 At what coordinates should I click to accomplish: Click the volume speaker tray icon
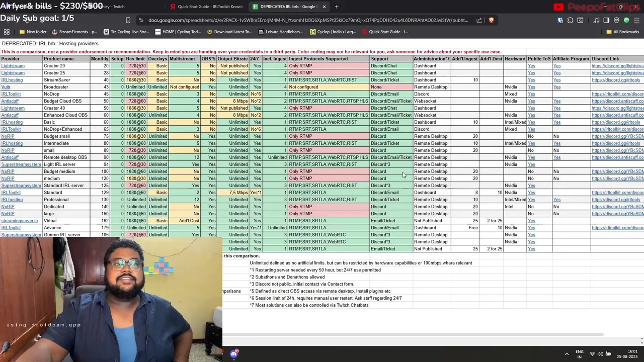(x=600, y=354)
